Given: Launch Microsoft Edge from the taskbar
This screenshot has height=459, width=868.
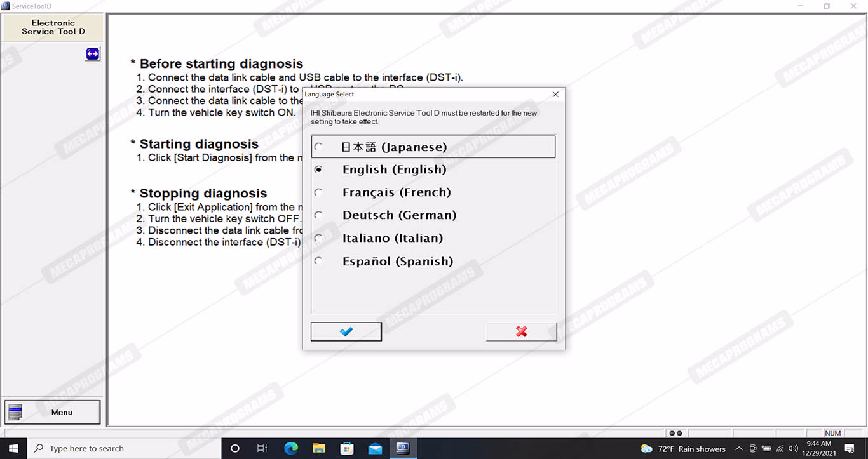Looking at the screenshot, I should coord(291,448).
